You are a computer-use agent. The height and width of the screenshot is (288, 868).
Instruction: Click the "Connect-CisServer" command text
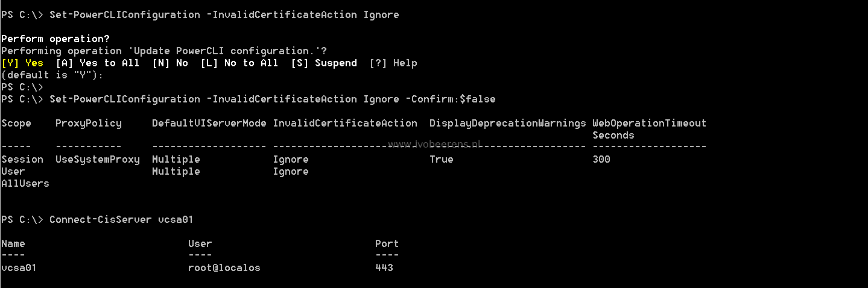click(x=100, y=219)
